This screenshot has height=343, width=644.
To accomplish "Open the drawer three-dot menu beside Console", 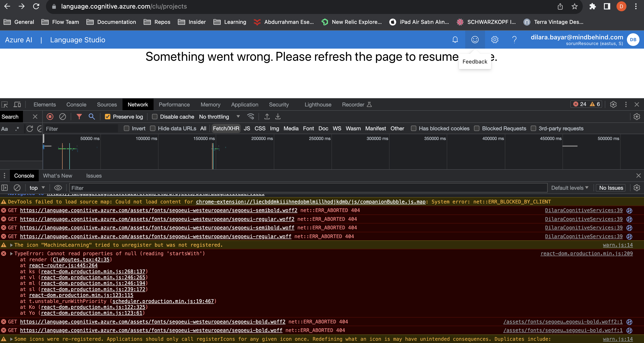I will (x=5, y=176).
